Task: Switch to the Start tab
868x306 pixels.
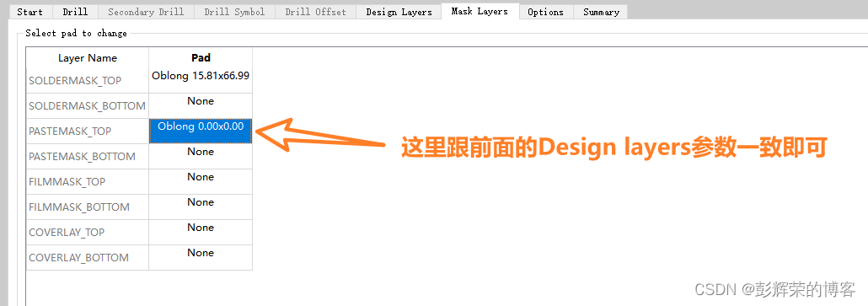Action: 29,12
